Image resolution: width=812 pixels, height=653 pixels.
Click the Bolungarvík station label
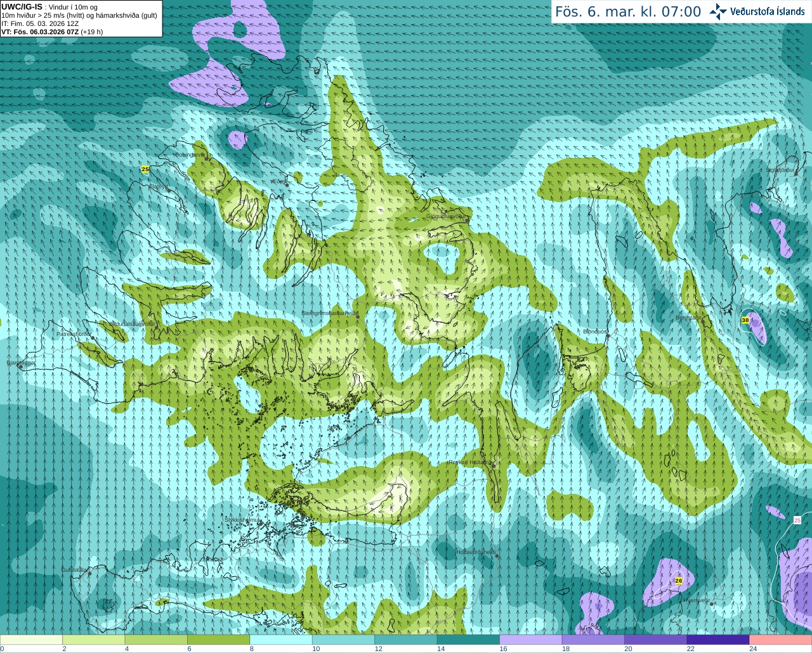coord(190,154)
